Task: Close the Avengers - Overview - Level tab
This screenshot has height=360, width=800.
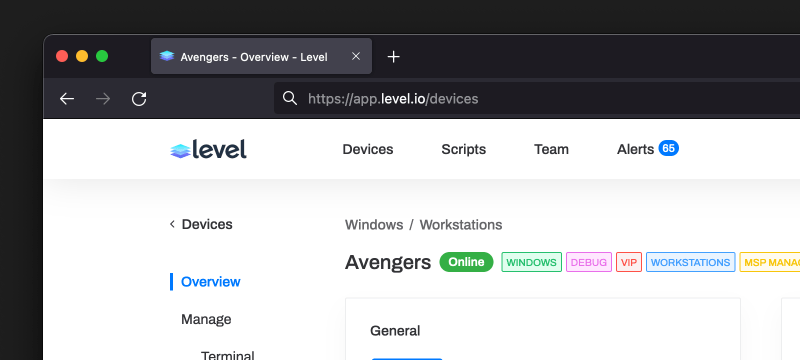Action: pyautogui.click(x=356, y=56)
